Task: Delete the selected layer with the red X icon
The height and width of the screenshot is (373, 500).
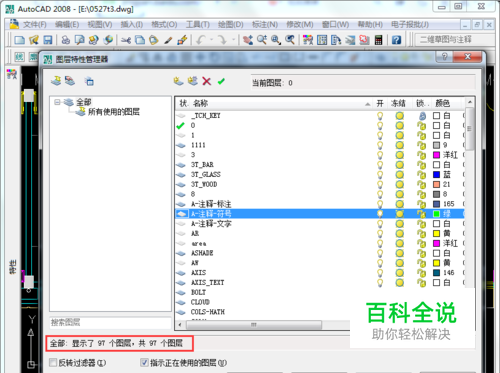Action: [x=207, y=81]
